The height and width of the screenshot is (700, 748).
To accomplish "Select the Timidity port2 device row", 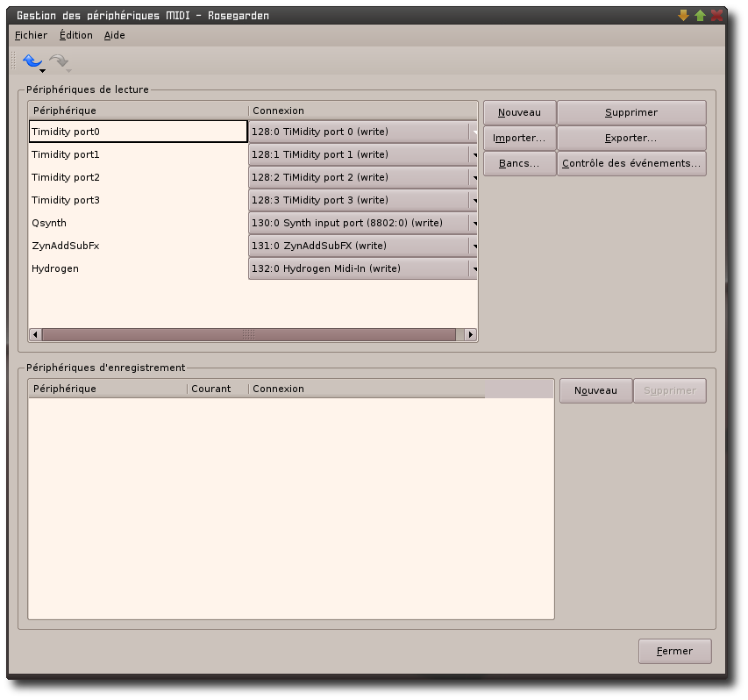I will coord(139,177).
